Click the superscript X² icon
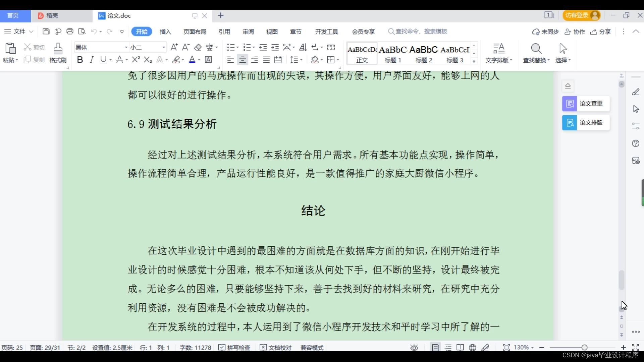 (x=136, y=60)
